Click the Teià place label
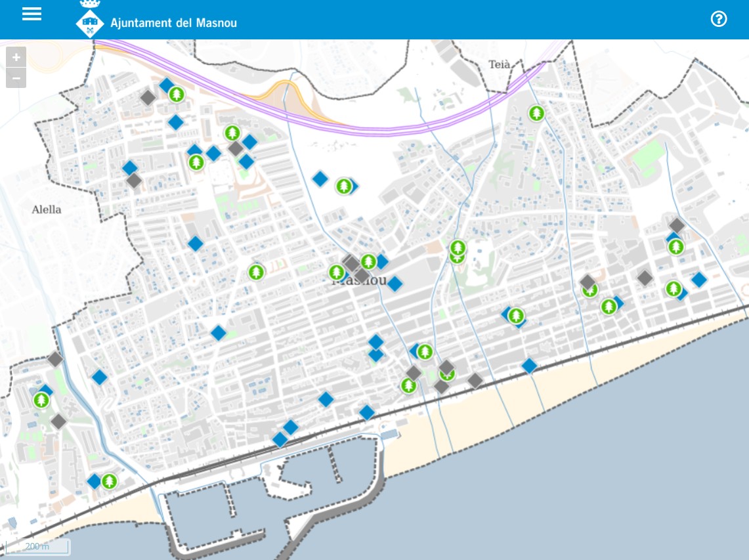 click(499, 64)
